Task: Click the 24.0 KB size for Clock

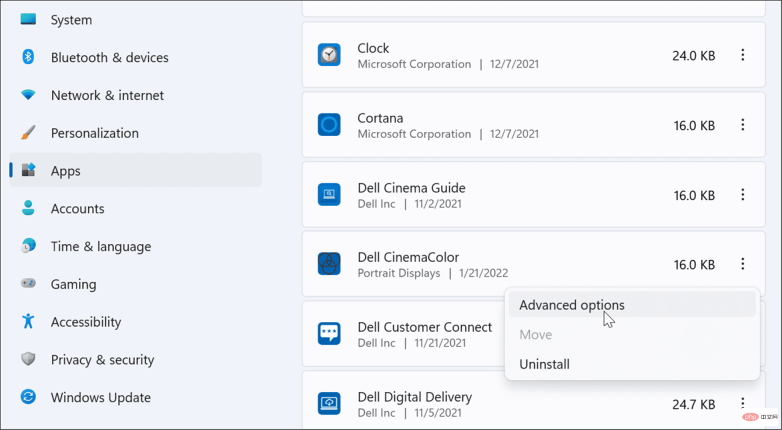Action: pyautogui.click(x=694, y=55)
